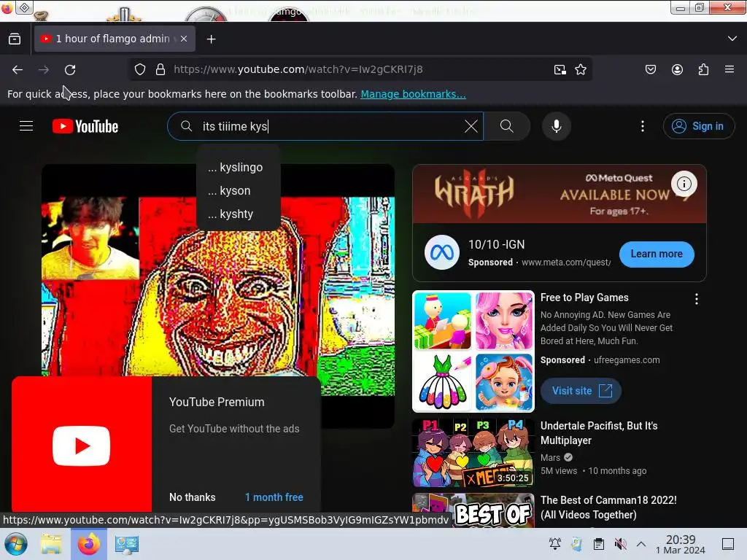
Task: Click Learn more on Meta Quest ad
Action: click(657, 254)
